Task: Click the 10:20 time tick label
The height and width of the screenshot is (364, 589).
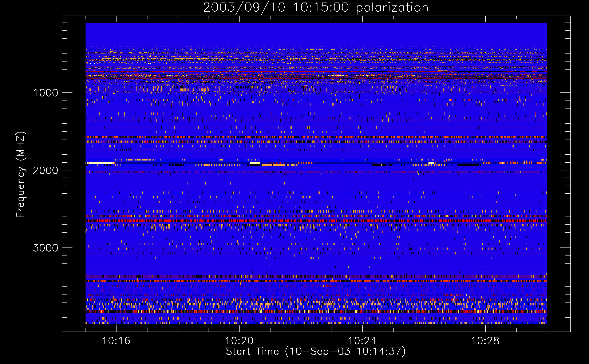Action: pyautogui.click(x=240, y=341)
